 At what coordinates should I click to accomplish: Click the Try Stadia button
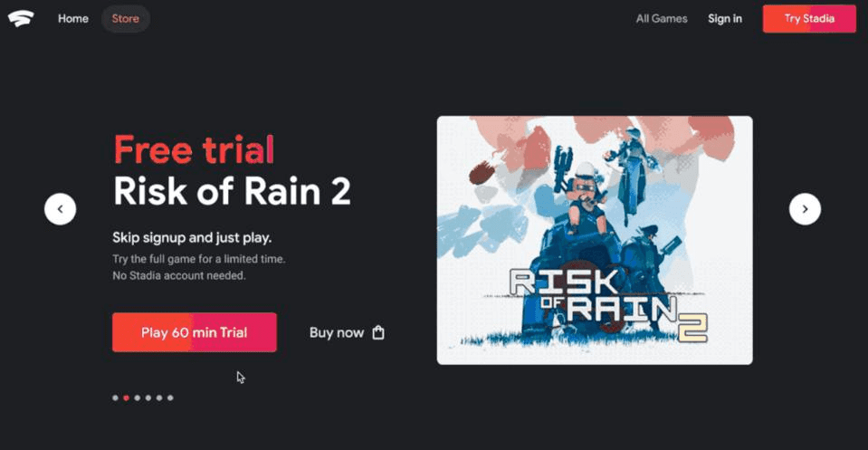[x=809, y=19]
